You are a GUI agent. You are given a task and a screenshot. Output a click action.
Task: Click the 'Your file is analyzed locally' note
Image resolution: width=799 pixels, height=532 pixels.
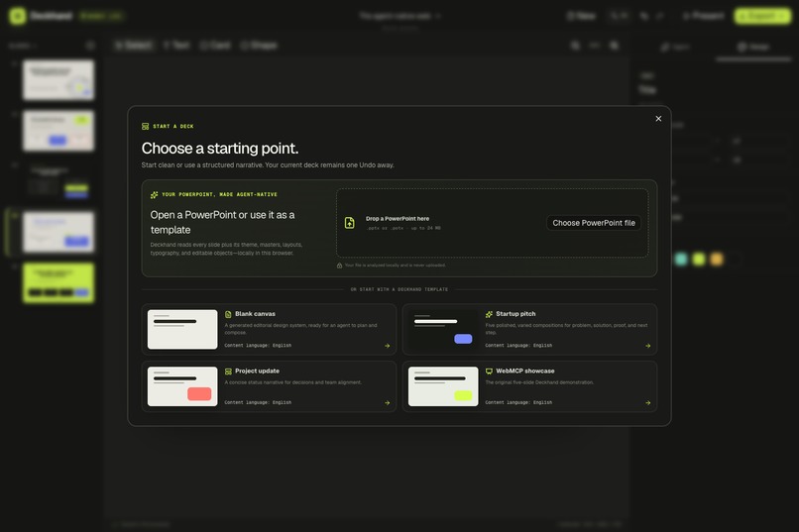tap(395, 266)
